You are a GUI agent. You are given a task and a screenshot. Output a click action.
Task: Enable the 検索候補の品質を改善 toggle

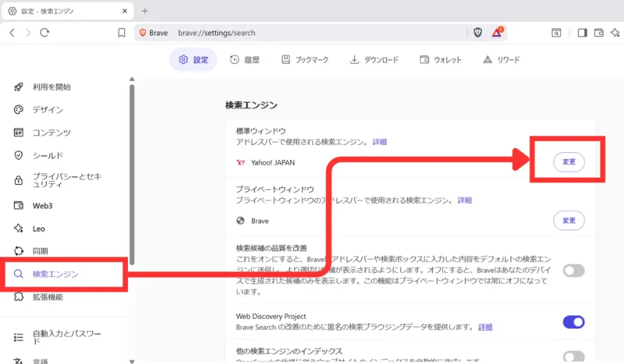573,270
